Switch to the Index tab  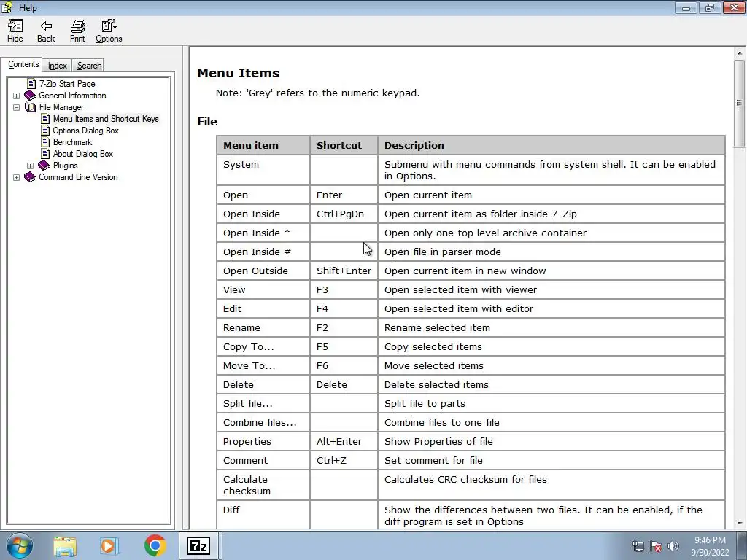[57, 65]
